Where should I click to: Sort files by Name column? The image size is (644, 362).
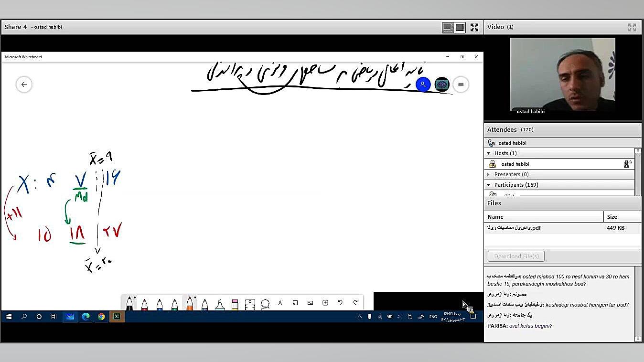click(544, 217)
